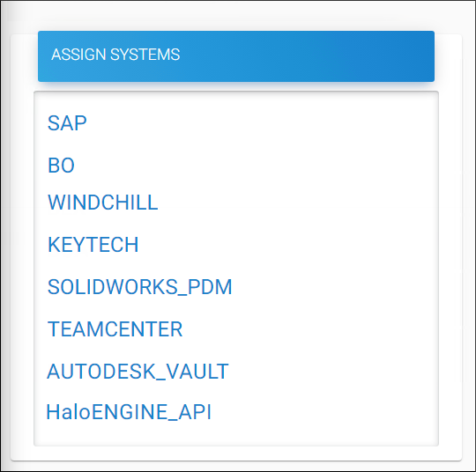Select HaloENGINE_API at list bottom
This screenshot has width=476, height=472.
click(129, 412)
